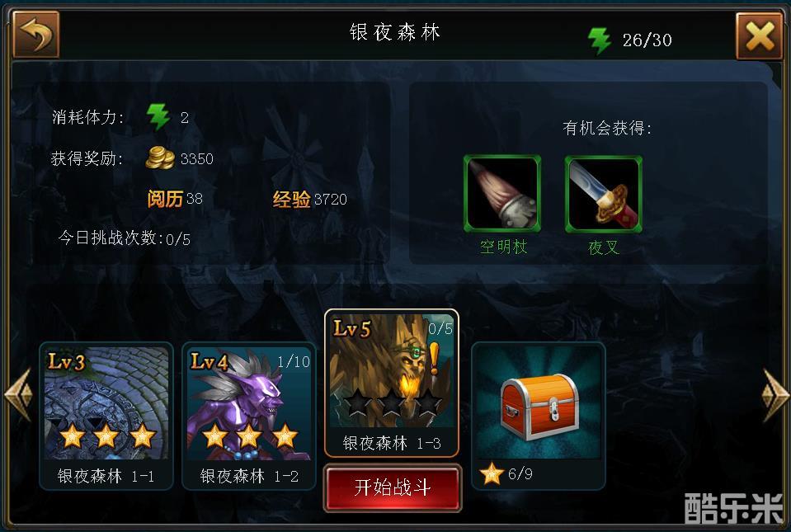This screenshot has width=791, height=532.
Task: Go to next stages with right arrow
Action: pos(775,394)
